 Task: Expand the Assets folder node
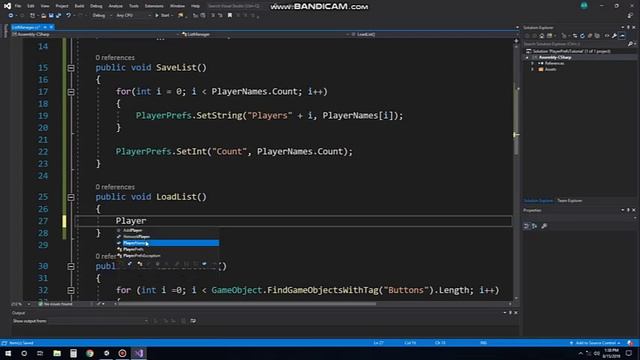532,70
